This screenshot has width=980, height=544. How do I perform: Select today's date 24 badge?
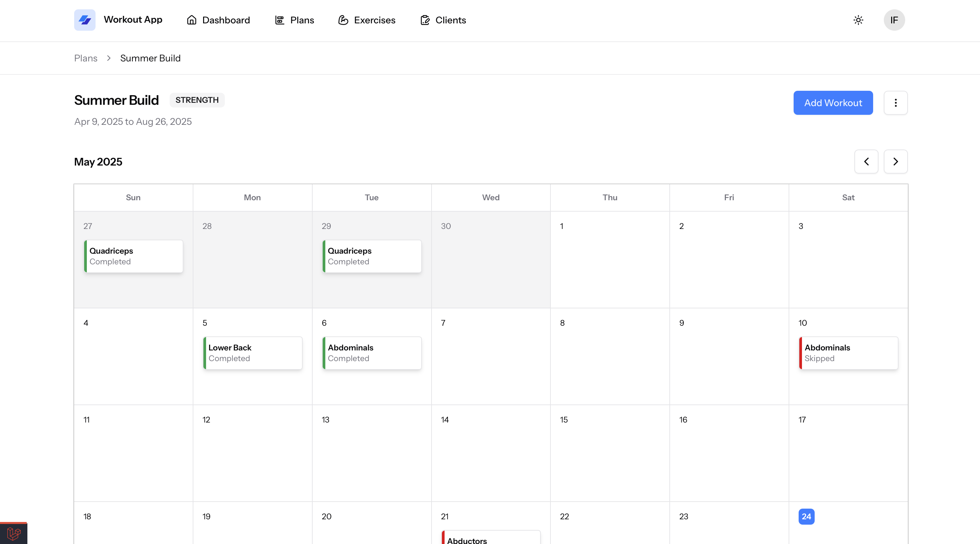click(x=807, y=517)
